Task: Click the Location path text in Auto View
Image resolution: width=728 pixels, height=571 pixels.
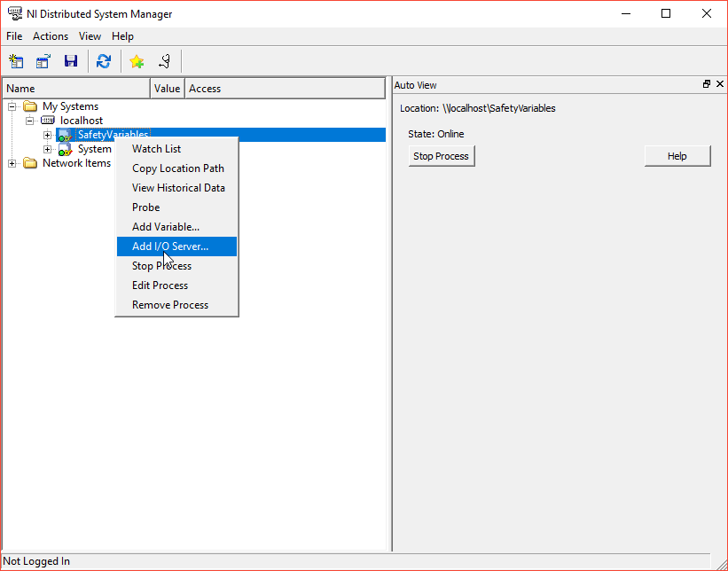Action: pyautogui.click(x=478, y=109)
